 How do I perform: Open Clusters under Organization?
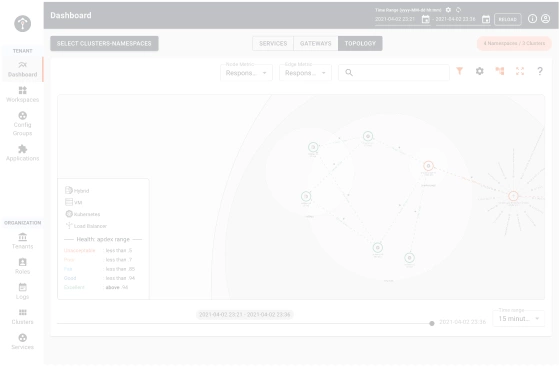[x=22, y=317]
